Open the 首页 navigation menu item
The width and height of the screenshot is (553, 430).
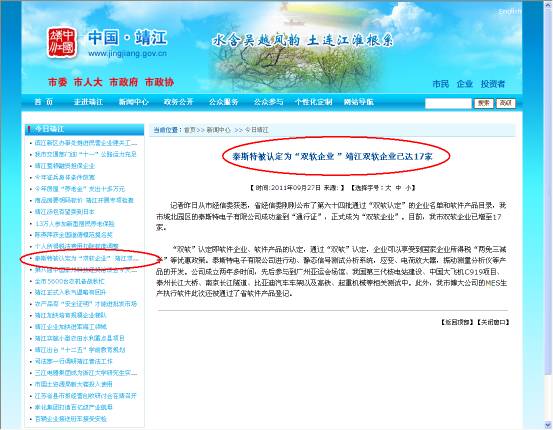click(x=43, y=102)
